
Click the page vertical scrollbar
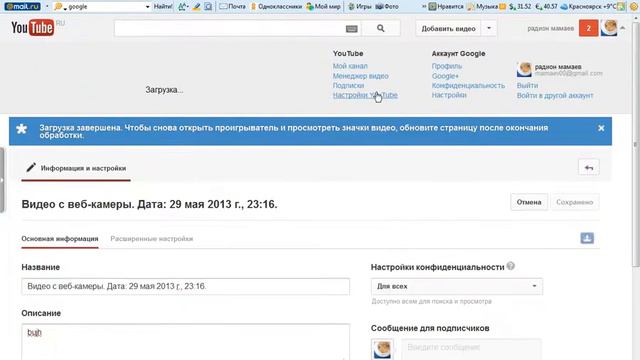(635, 143)
